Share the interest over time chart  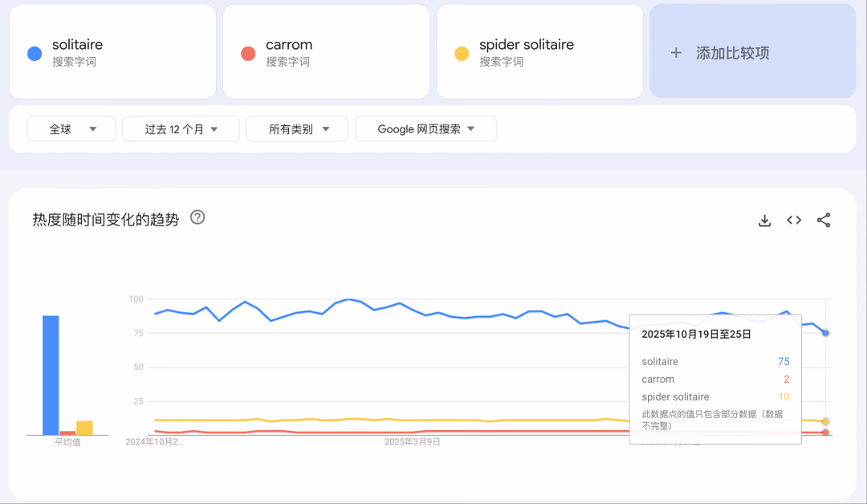coord(824,220)
